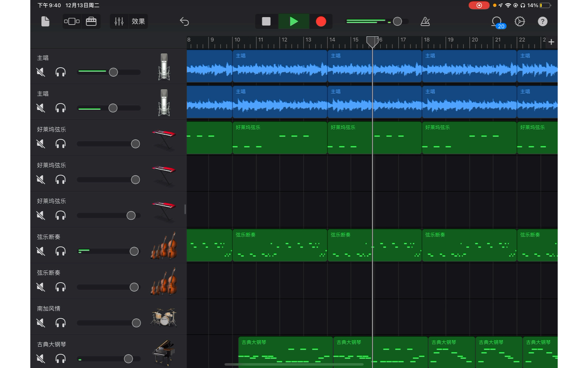The image size is (588, 368).
Task: Mute the first 主唱 vocal track
Action: [x=40, y=72]
